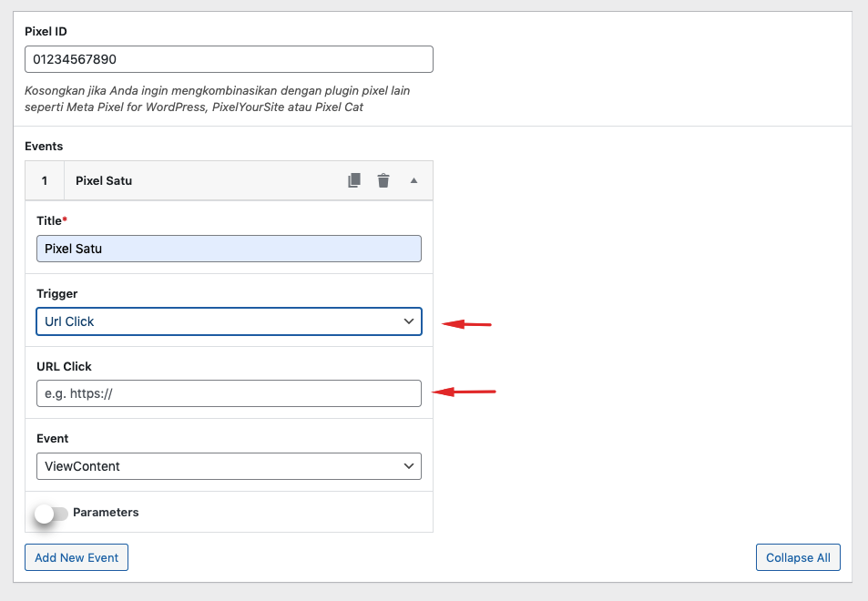Screen dimensions: 868x601
Task: Click the Title input field
Action: pyautogui.click(x=229, y=249)
